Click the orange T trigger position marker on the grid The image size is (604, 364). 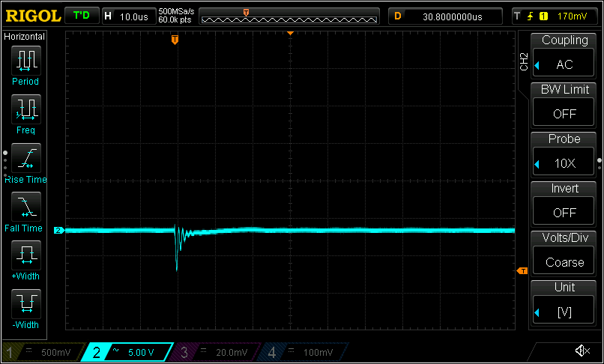pos(175,40)
